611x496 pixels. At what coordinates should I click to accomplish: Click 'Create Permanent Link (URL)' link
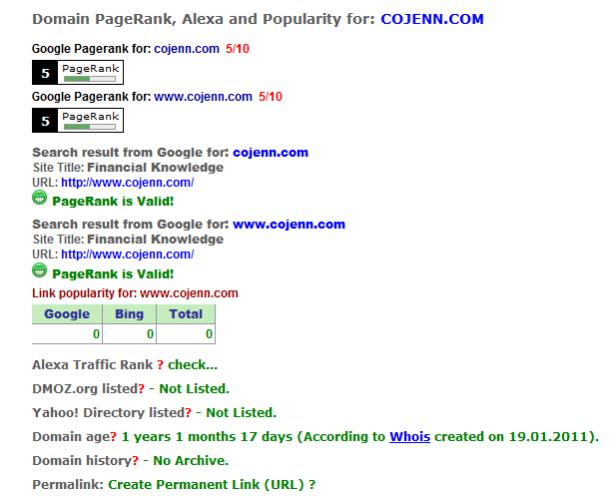pos(206,485)
